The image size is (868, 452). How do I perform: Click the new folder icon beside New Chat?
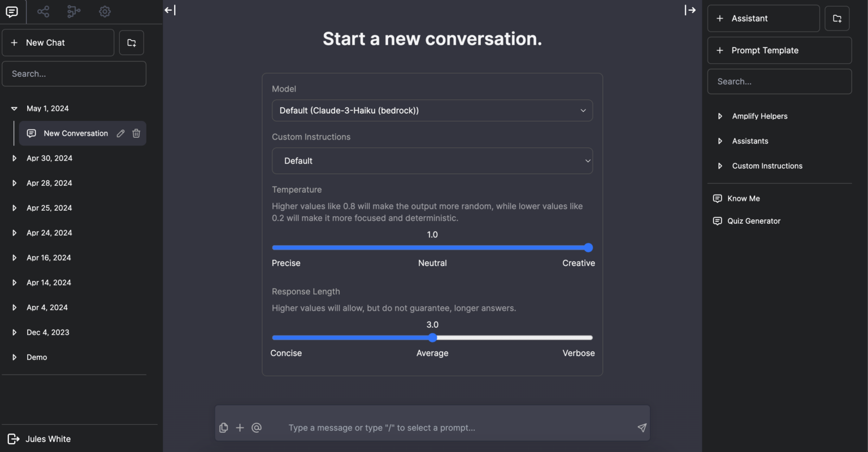click(132, 43)
